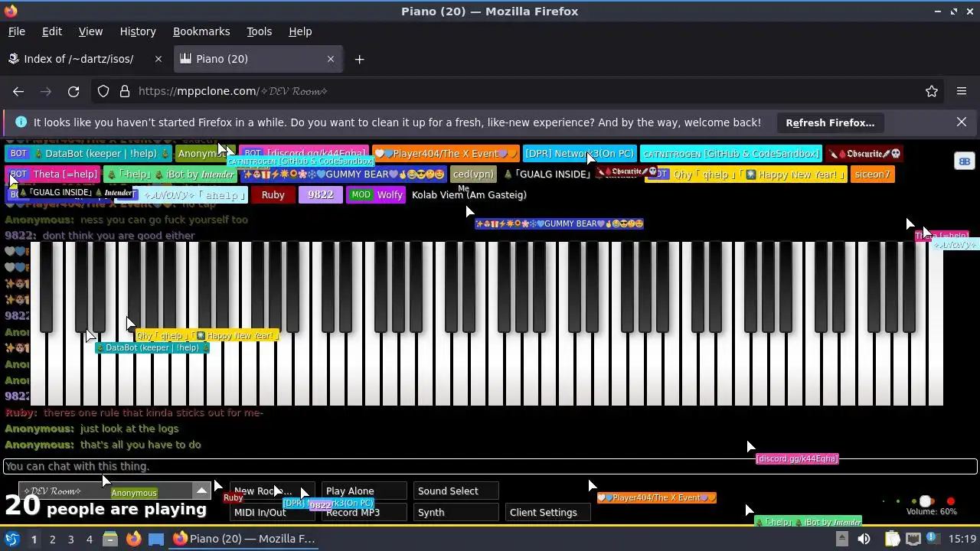Open a new tab with plus button
The height and width of the screenshot is (551, 980).
359,59
